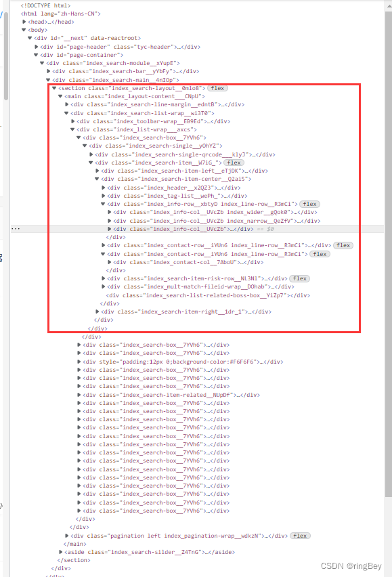Toggle flex badge on index_search-item__W7iG_

(x=234, y=163)
